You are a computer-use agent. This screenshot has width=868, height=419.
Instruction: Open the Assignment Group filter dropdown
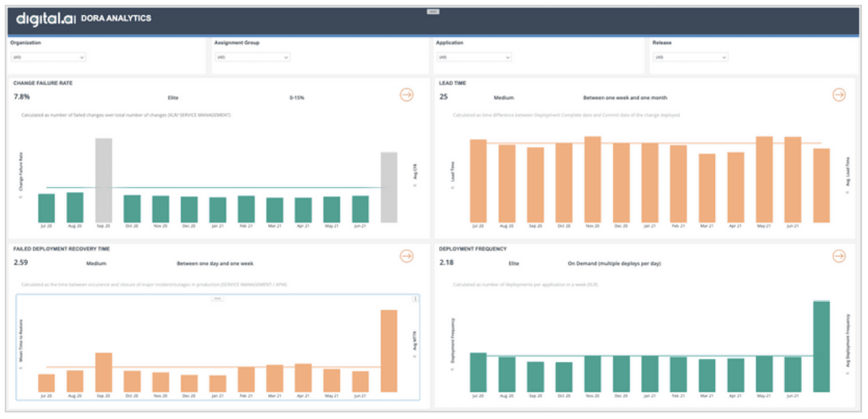click(x=252, y=57)
